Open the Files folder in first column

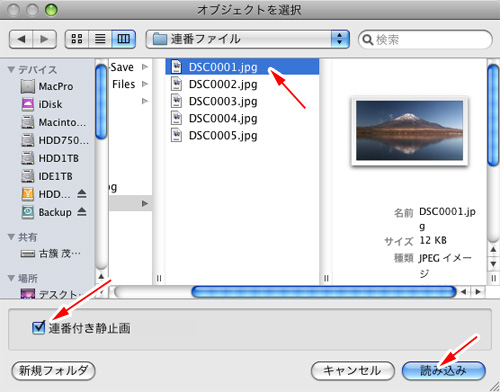coord(130,84)
